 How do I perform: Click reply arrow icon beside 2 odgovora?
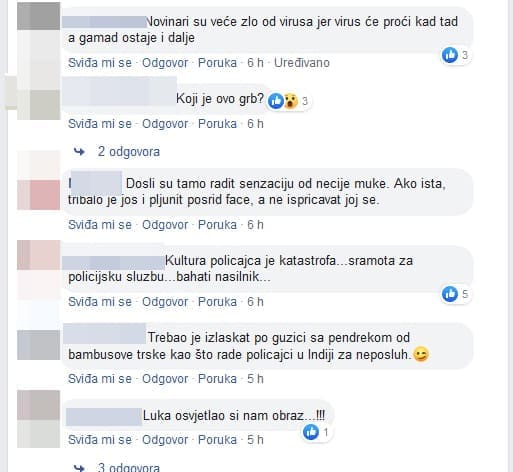click(79, 152)
